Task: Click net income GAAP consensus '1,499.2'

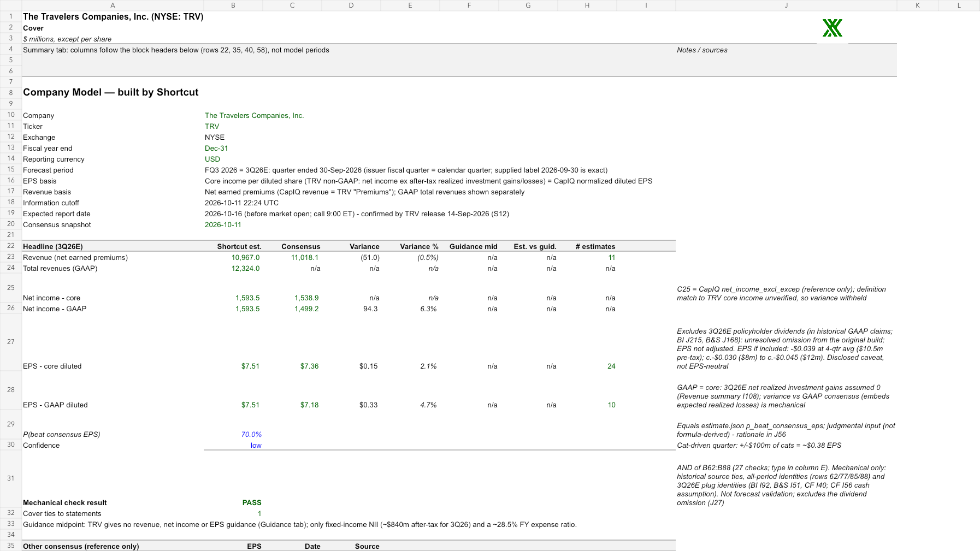Action: [x=306, y=309]
